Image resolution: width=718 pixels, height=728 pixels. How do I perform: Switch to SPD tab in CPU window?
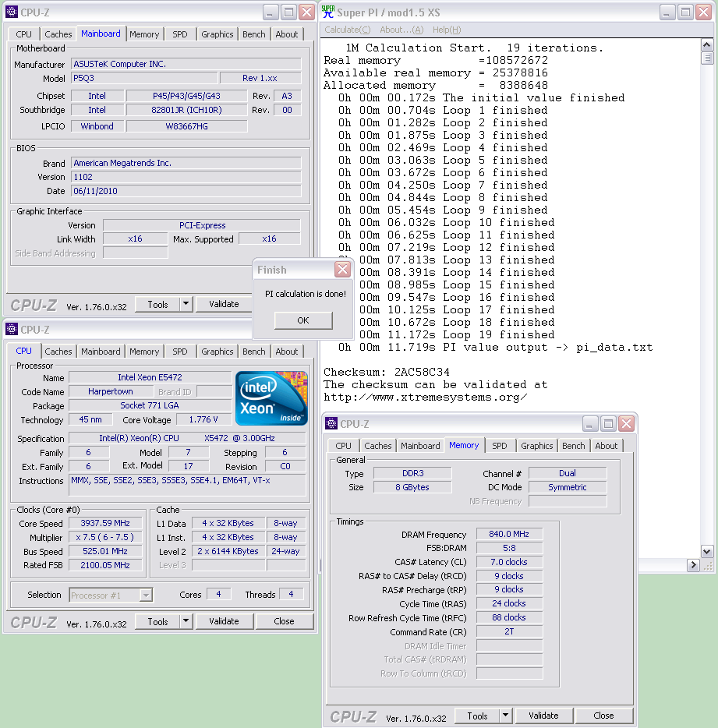[180, 351]
